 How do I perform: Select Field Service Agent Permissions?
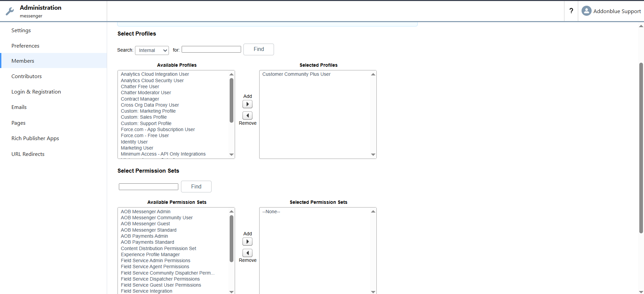155,267
